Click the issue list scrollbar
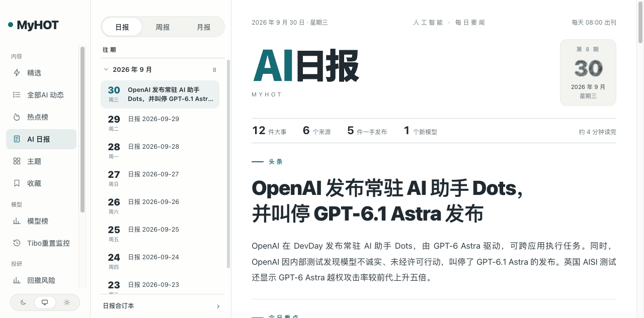 228,164
